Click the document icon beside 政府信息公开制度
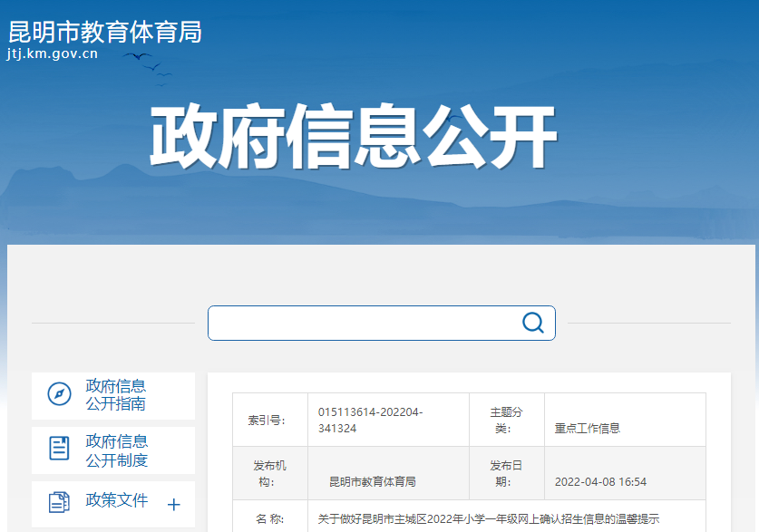This screenshot has width=759, height=532. [x=59, y=449]
